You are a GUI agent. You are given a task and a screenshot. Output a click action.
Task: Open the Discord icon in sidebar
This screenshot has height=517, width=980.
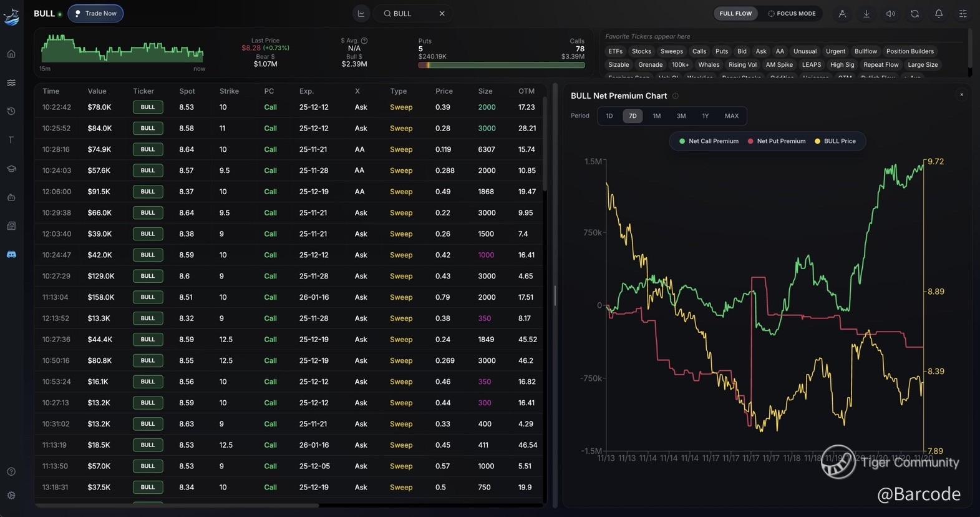(11, 255)
